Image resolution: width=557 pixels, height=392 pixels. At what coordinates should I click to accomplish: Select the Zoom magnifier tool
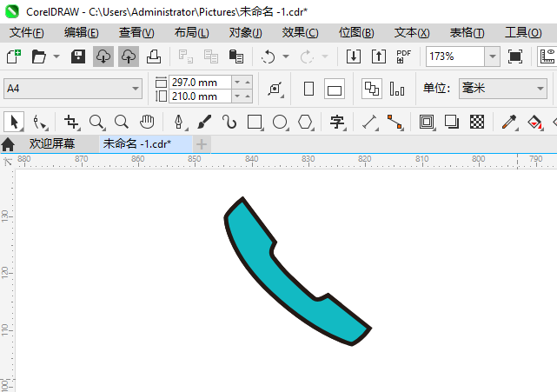[96, 122]
